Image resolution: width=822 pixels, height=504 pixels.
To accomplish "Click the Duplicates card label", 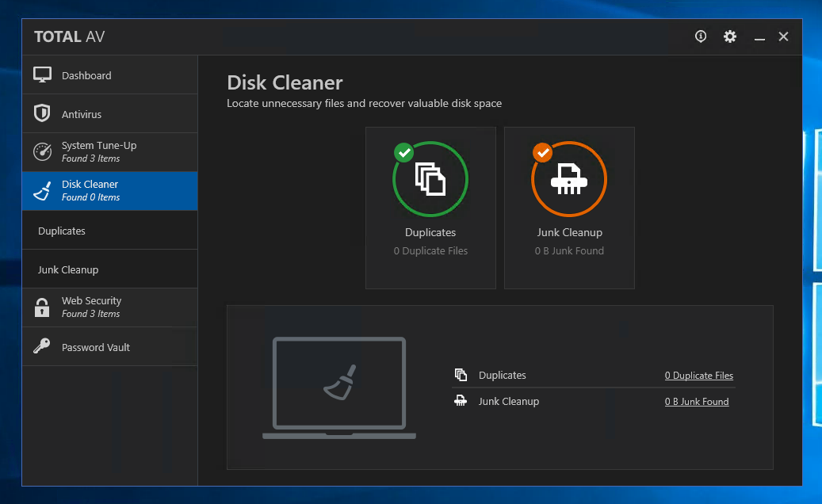I will [430, 232].
